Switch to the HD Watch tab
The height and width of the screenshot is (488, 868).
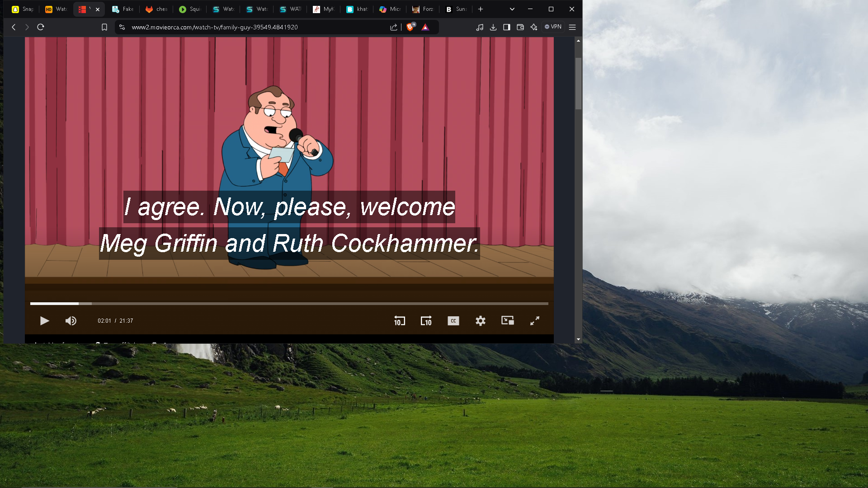[x=56, y=9]
